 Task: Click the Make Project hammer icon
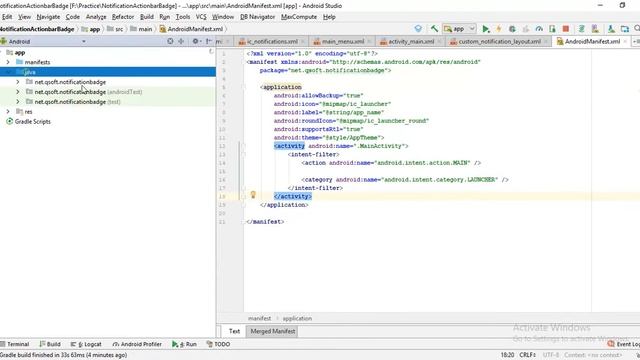[434, 29]
